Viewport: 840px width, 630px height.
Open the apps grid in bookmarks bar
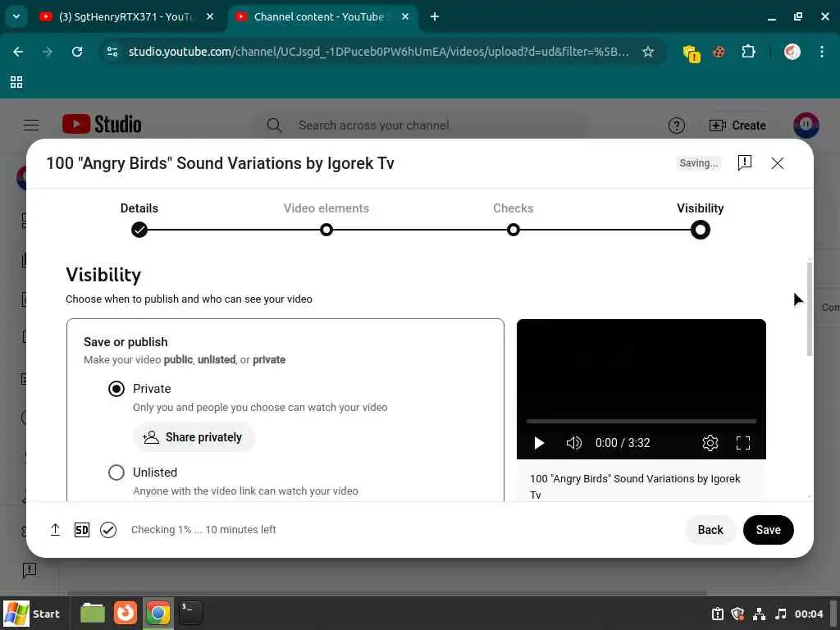point(16,82)
